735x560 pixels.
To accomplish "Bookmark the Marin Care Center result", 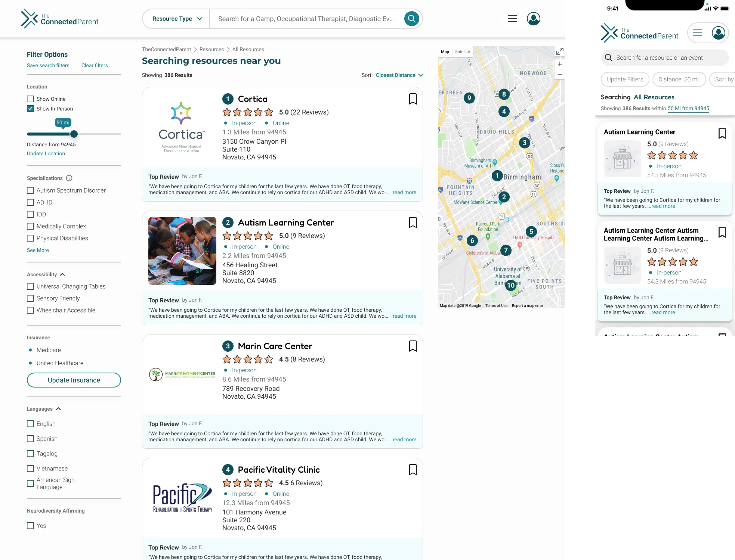I will 413,346.
